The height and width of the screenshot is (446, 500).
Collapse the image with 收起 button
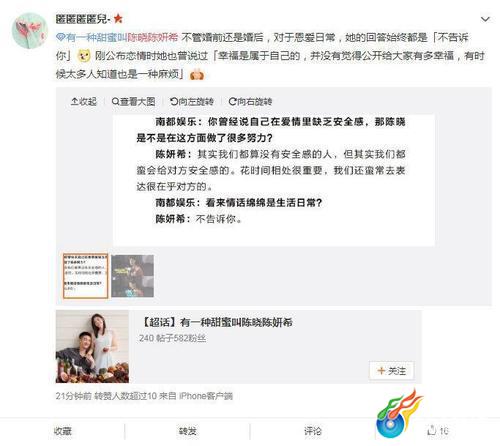(x=84, y=101)
